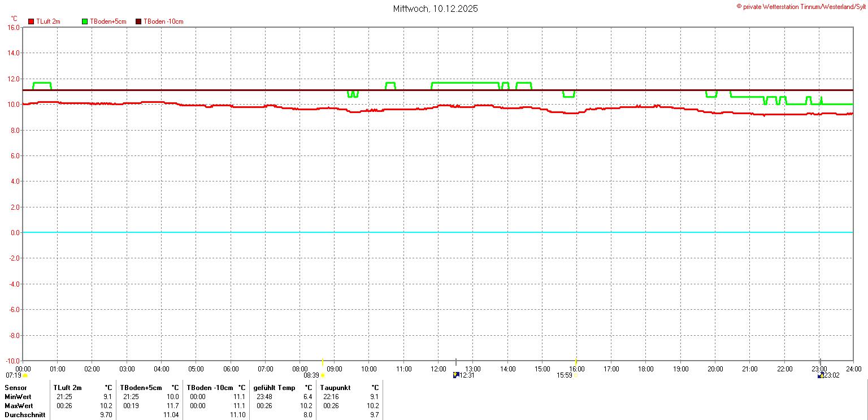Select the gefühlt Temp column header

[274, 388]
